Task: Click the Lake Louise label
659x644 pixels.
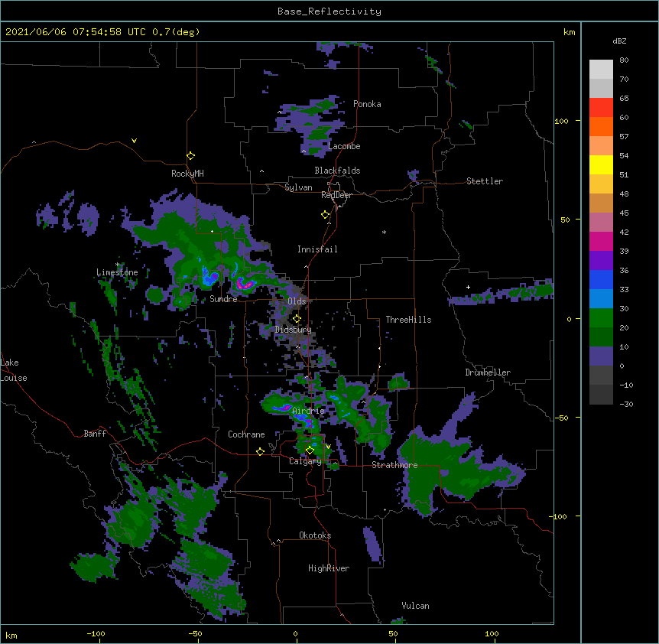Action: [14, 370]
